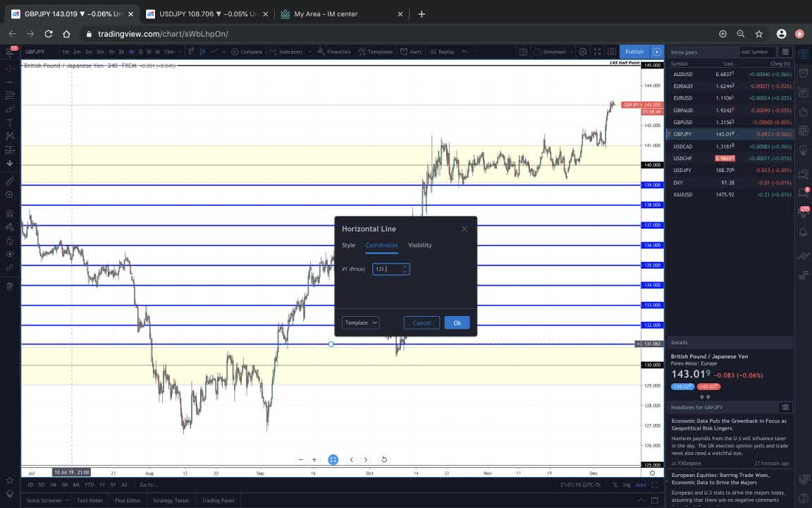
Task: Open the Template dropdown in dialog
Action: [360, 322]
